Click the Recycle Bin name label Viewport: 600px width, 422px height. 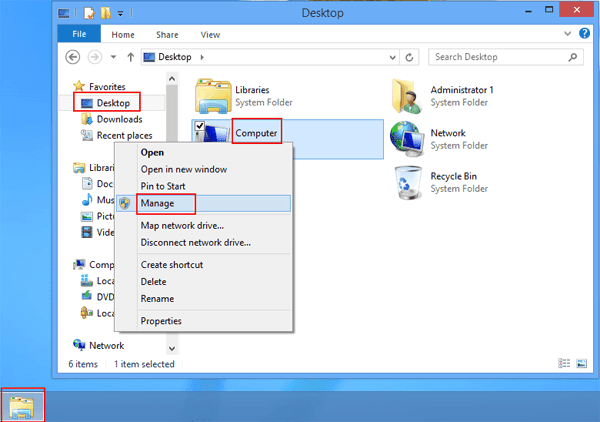coord(453,176)
